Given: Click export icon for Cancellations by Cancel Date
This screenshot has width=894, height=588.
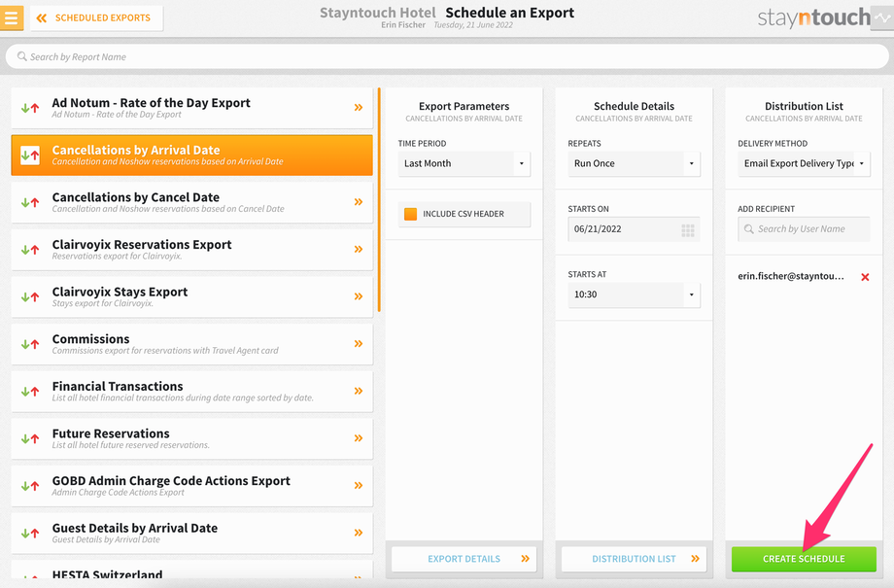Looking at the screenshot, I should tap(30, 202).
